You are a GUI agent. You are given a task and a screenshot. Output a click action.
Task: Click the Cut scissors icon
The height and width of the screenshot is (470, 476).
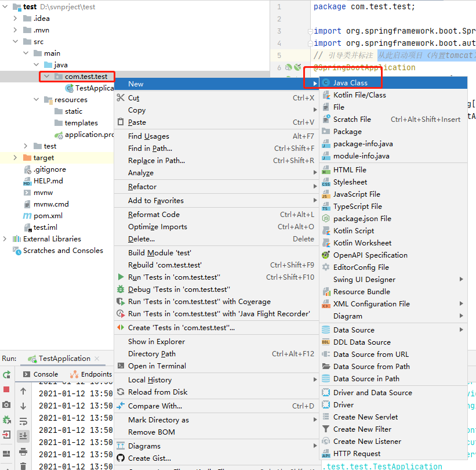pyautogui.click(x=121, y=97)
